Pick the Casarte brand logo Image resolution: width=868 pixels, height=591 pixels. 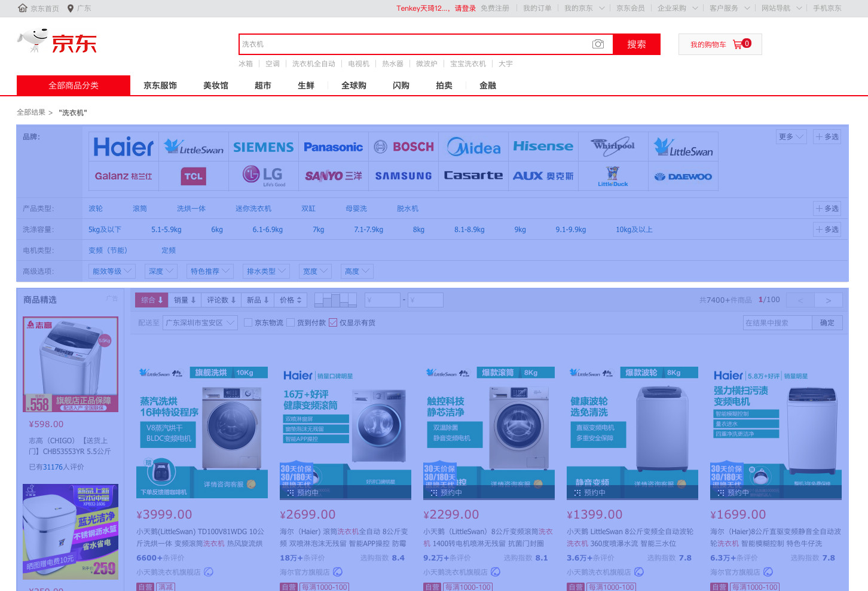(x=473, y=176)
